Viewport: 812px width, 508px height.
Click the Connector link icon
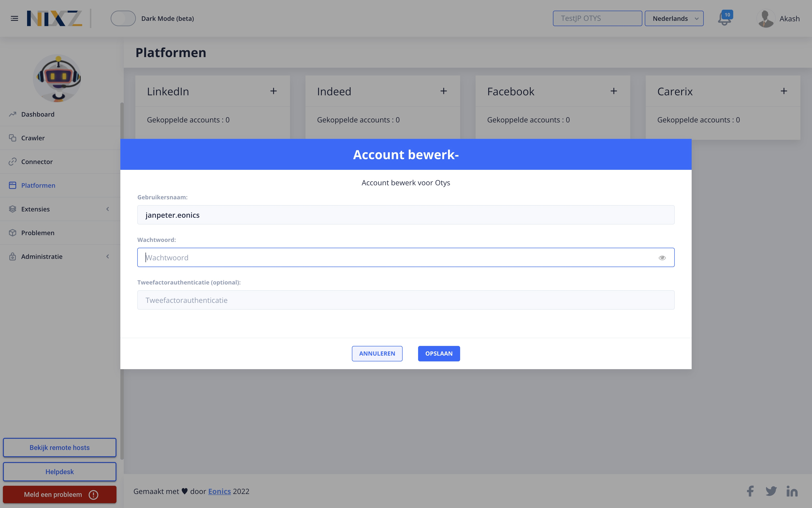pyautogui.click(x=12, y=162)
